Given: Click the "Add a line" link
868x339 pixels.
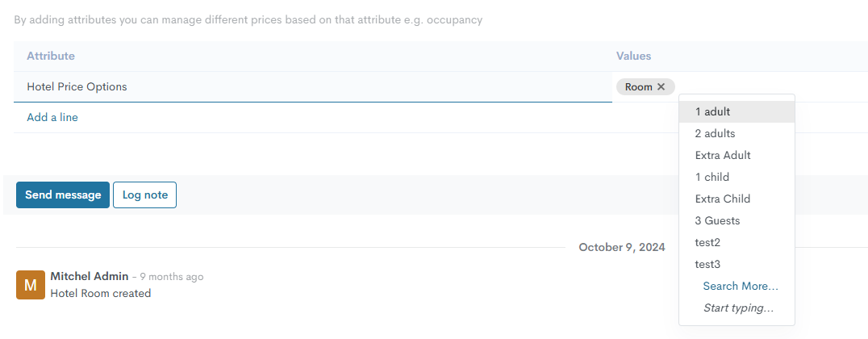Looking at the screenshot, I should point(52,118).
